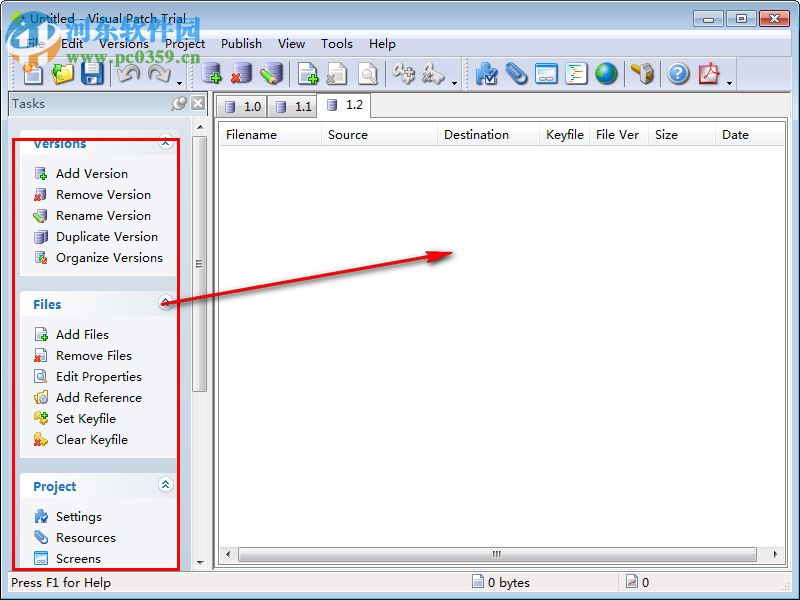Screen dimensions: 800x600
Task: Click the PDF documentation toolbar icon
Action: pos(709,74)
